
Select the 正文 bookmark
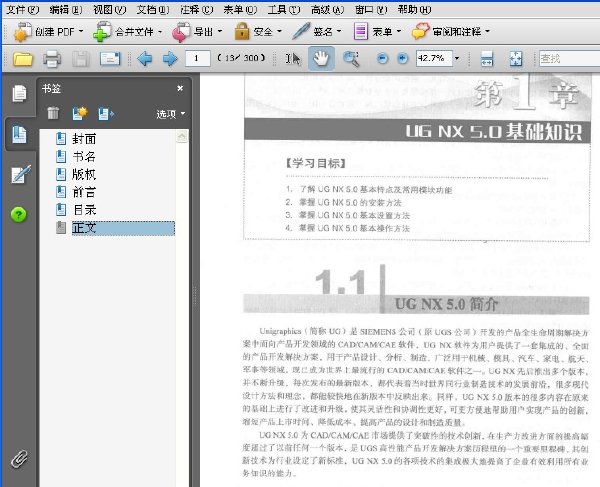coord(123,228)
